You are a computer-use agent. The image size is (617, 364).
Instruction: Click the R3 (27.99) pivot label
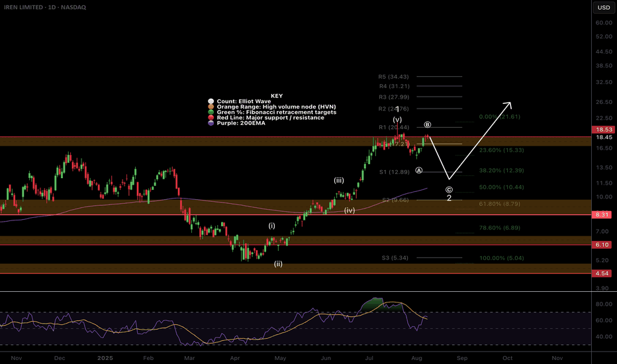coord(394,97)
